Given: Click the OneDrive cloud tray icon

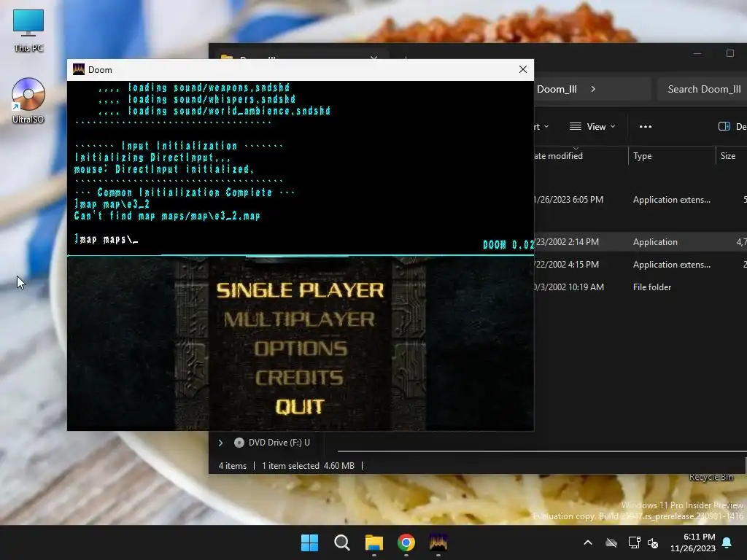Looking at the screenshot, I should point(611,542).
